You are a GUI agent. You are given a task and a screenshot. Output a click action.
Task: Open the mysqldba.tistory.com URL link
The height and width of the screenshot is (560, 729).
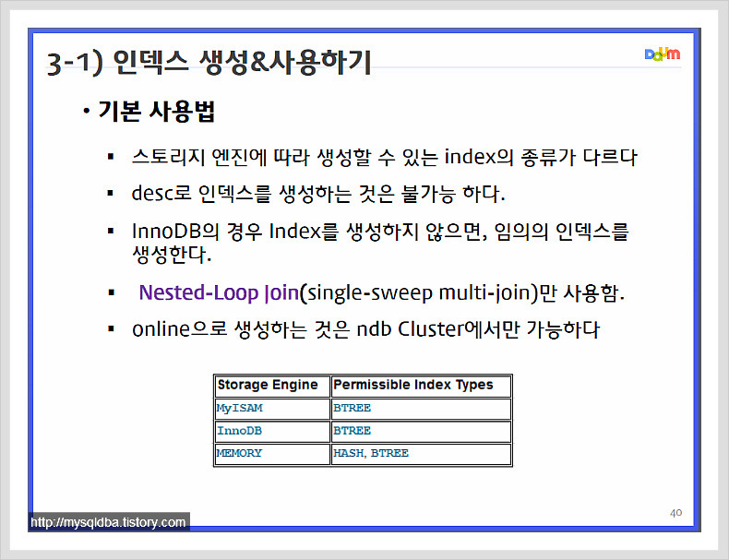click(108, 522)
